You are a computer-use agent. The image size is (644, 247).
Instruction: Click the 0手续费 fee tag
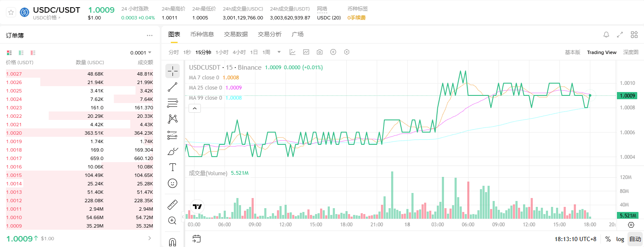[x=356, y=18]
